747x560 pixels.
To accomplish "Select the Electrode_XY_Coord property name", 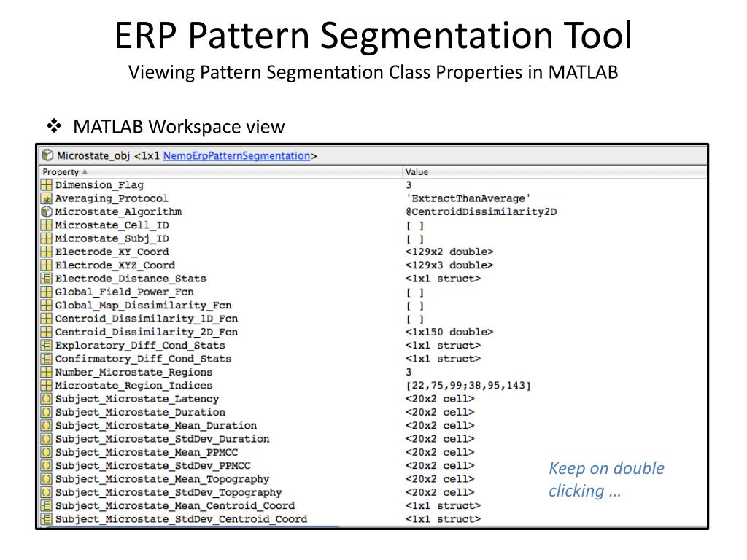I will 112,252.
